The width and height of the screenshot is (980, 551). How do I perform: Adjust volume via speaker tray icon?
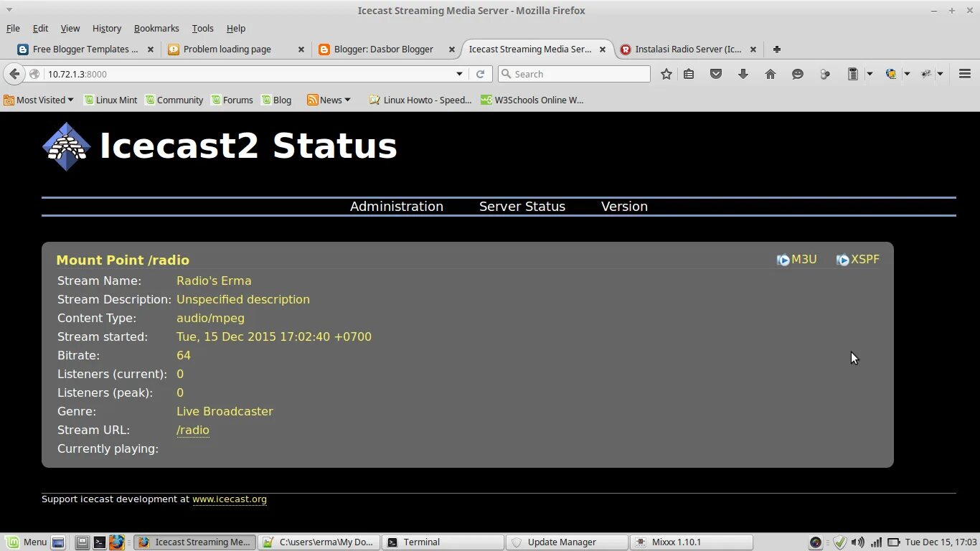click(x=857, y=542)
